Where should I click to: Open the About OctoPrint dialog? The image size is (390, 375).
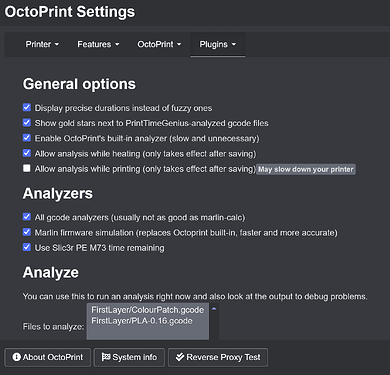tap(48, 357)
